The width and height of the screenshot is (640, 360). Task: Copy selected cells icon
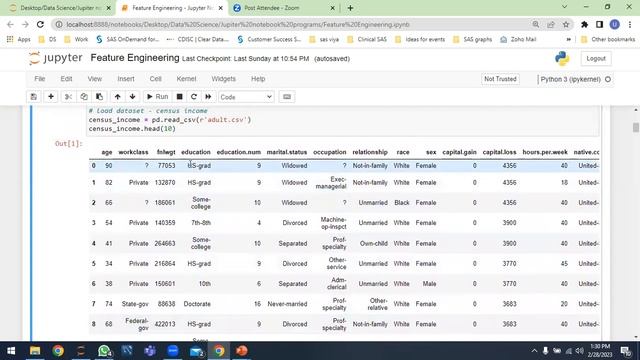coord(84,97)
